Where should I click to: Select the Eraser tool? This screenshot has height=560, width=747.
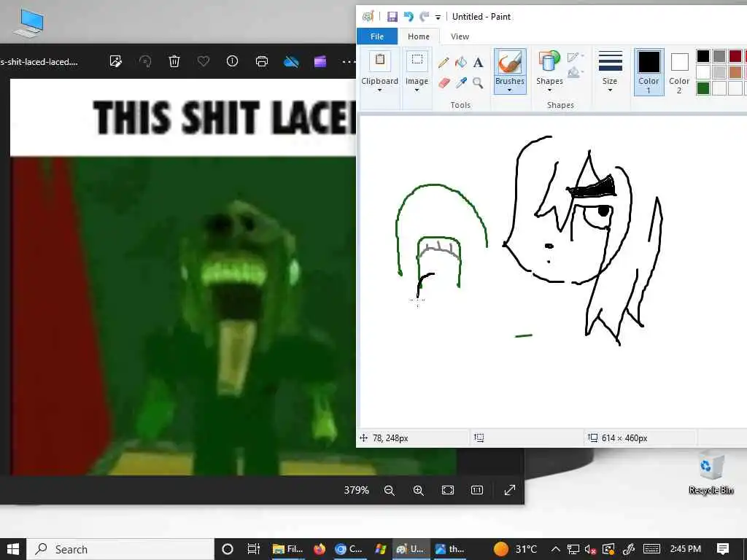click(444, 83)
